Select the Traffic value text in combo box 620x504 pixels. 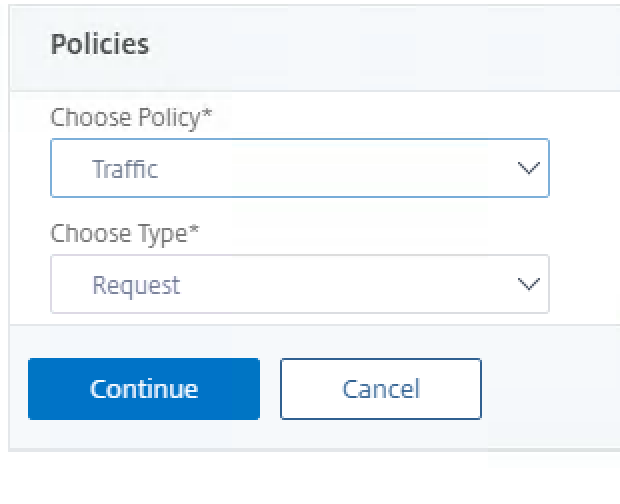125,169
